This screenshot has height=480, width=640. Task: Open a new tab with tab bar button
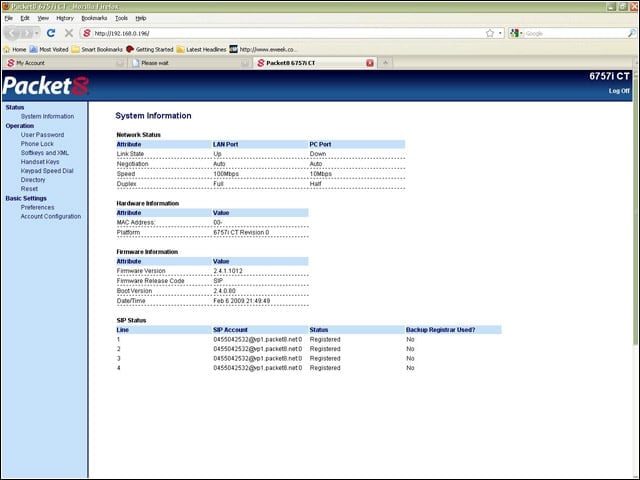[x=385, y=63]
